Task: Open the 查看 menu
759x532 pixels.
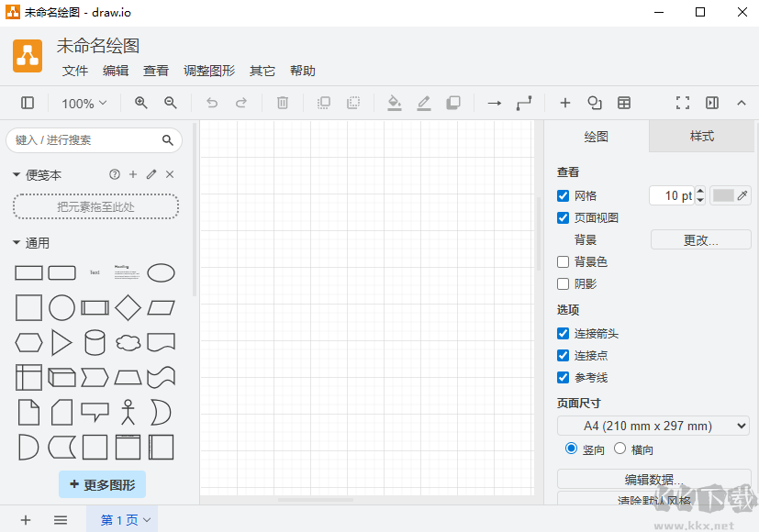Action: [156, 72]
